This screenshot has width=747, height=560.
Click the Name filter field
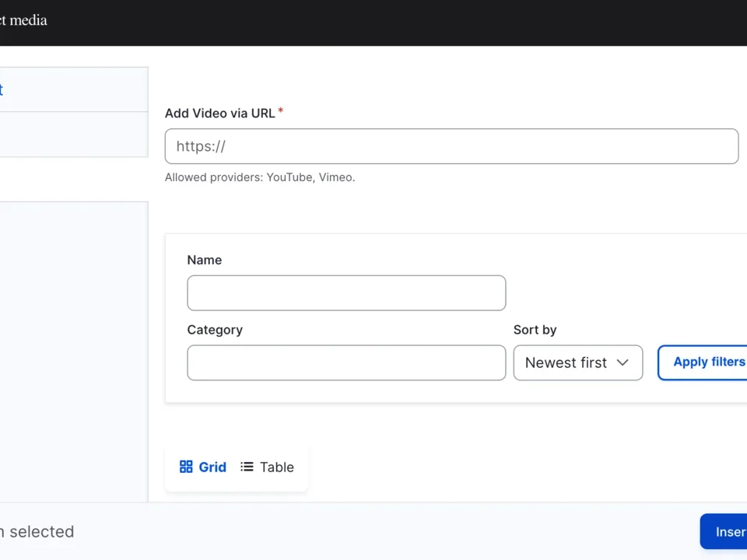pos(345,292)
